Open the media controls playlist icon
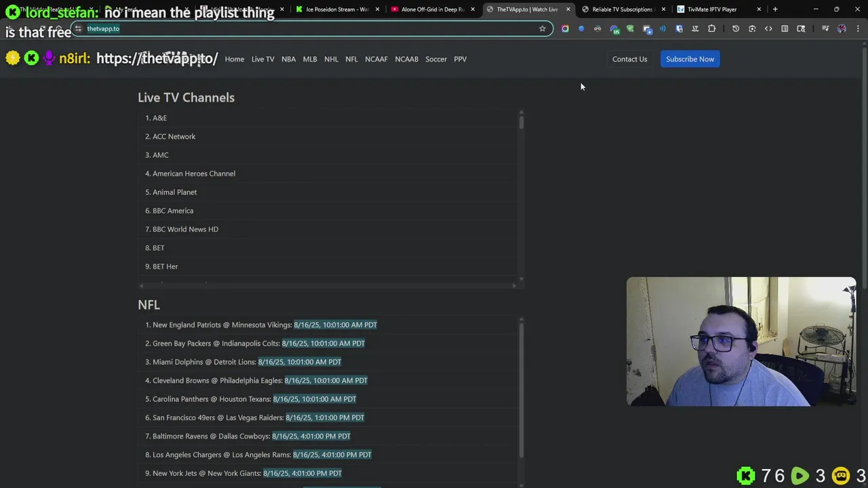This screenshot has height=488, width=868. (825, 28)
